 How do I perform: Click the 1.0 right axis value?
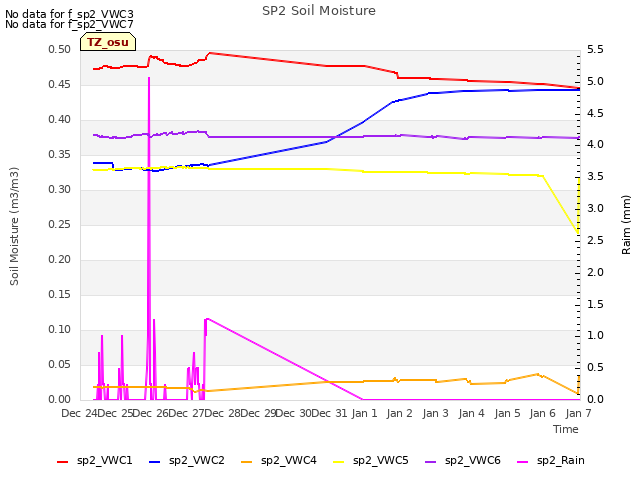point(595,336)
